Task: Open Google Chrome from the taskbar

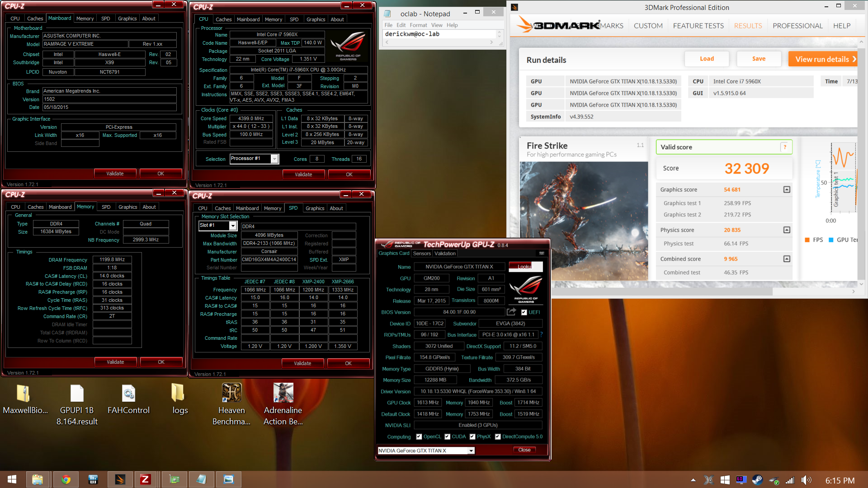Action: point(66,479)
